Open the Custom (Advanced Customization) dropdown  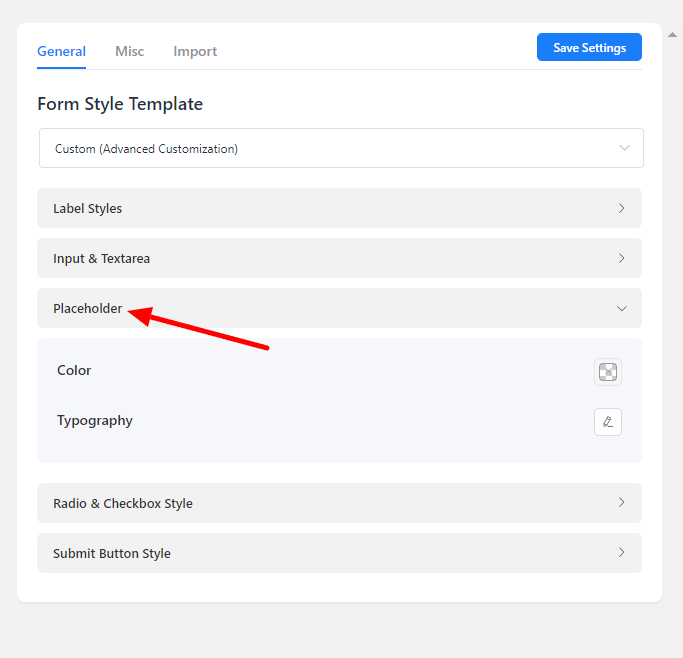pyautogui.click(x=340, y=148)
